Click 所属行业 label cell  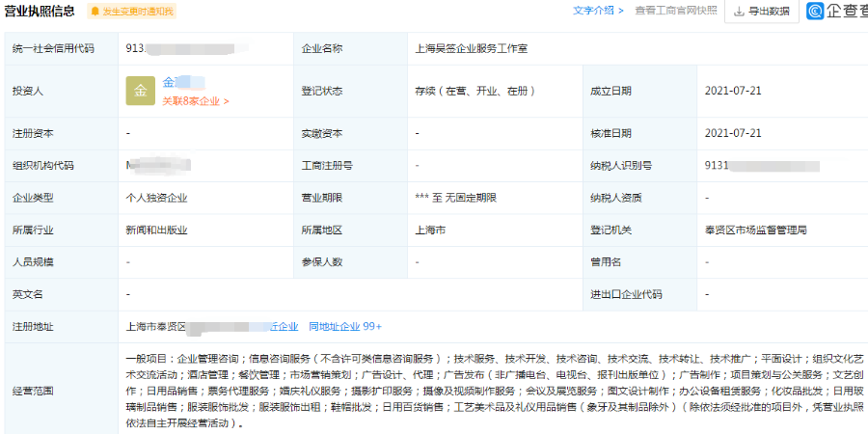tap(62, 230)
